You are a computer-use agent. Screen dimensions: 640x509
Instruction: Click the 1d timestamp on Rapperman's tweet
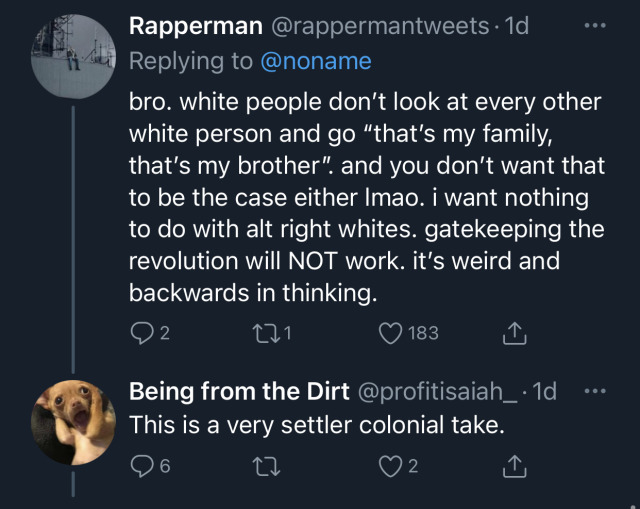518,27
